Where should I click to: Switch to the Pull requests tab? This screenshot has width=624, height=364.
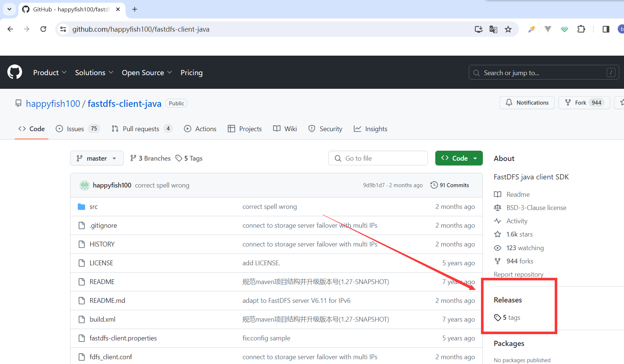(x=142, y=129)
